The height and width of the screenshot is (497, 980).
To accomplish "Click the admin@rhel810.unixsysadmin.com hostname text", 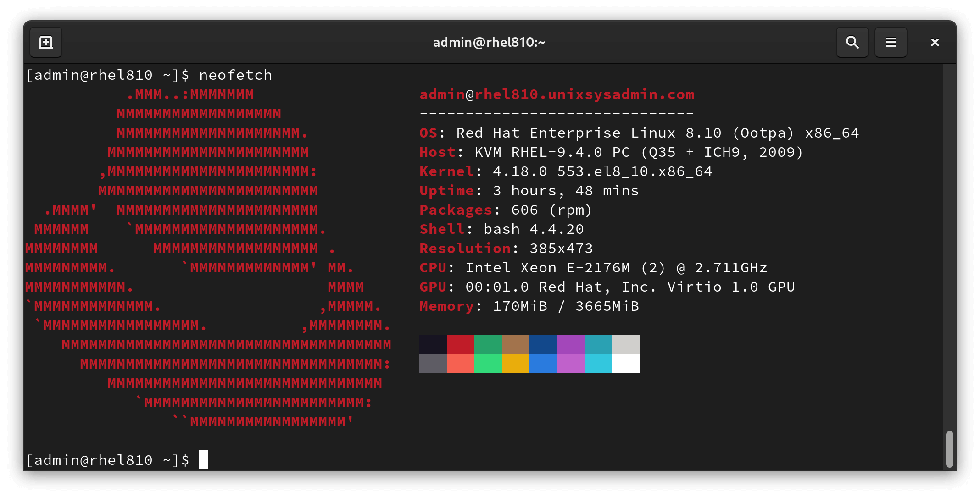I will click(557, 94).
